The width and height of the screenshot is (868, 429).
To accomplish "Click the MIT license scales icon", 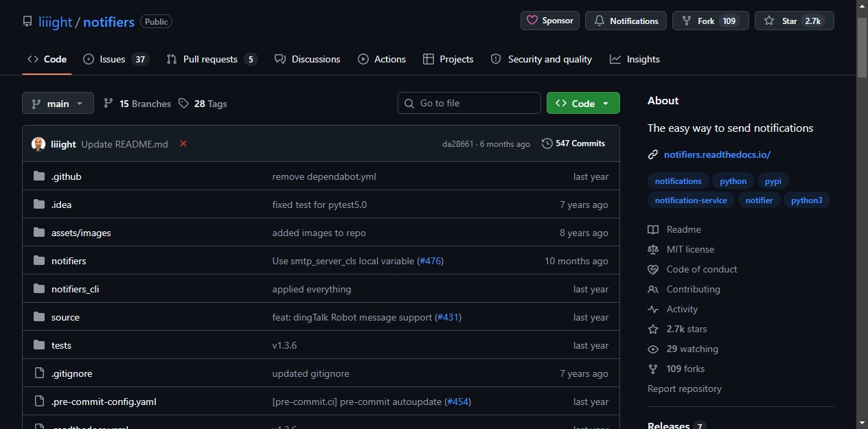I will [x=653, y=249].
